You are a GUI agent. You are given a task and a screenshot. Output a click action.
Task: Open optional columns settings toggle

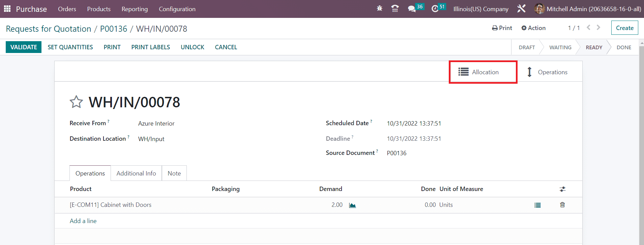(562, 189)
